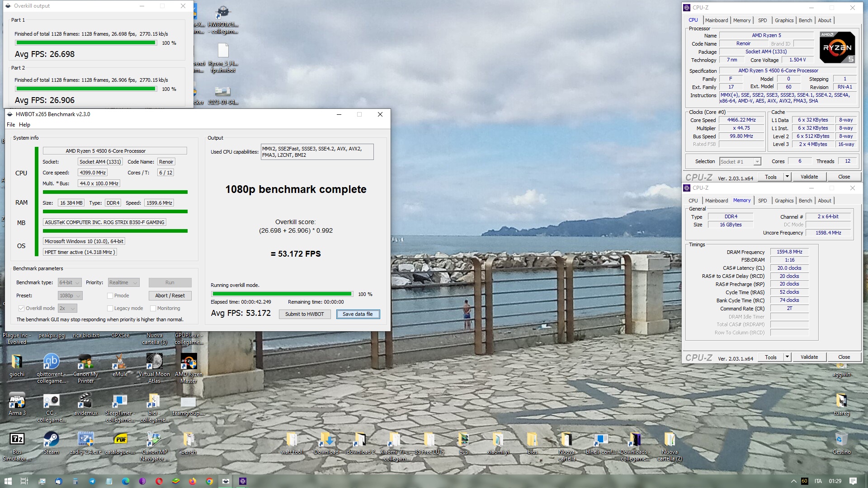Enable the Pmode checkbox
868x488 pixels.
coord(110,296)
